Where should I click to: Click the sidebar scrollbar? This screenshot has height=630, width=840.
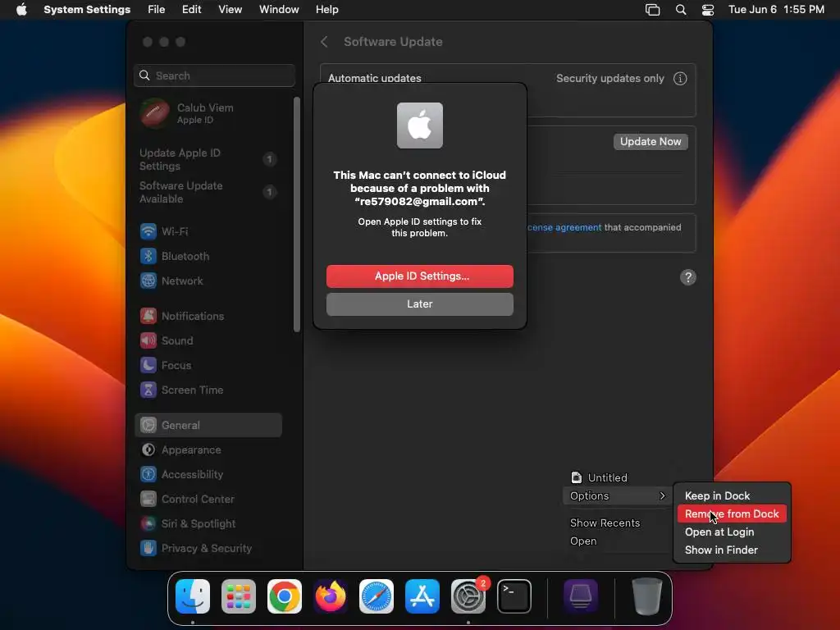[297, 214]
